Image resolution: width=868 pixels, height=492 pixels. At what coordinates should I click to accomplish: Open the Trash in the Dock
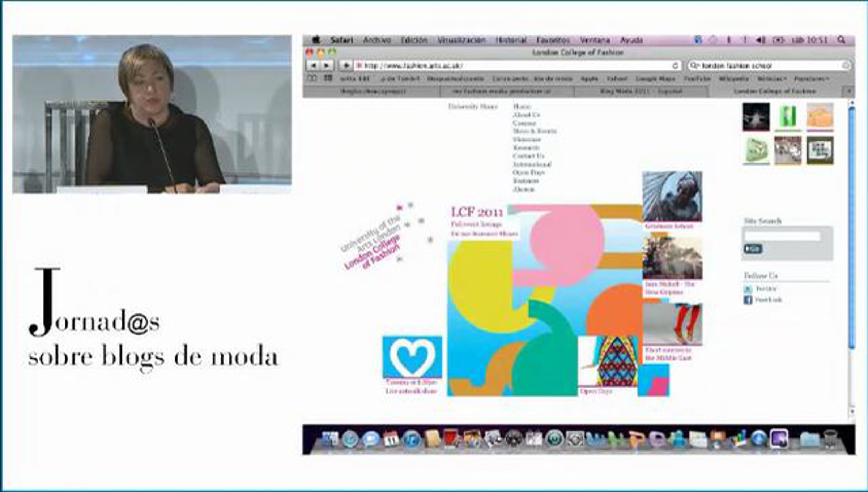tap(830, 439)
